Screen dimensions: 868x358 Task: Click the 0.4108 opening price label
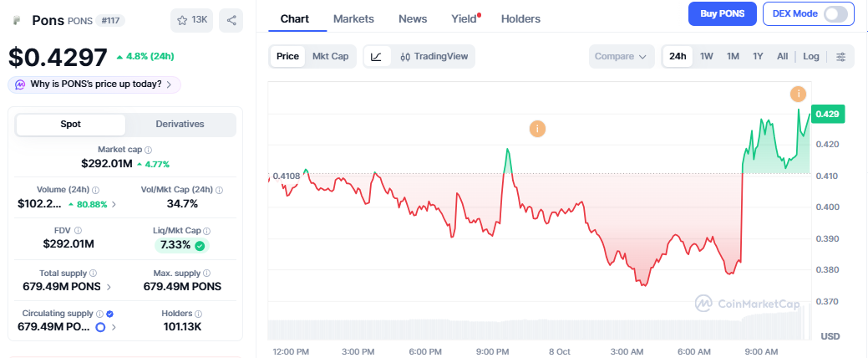point(287,176)
